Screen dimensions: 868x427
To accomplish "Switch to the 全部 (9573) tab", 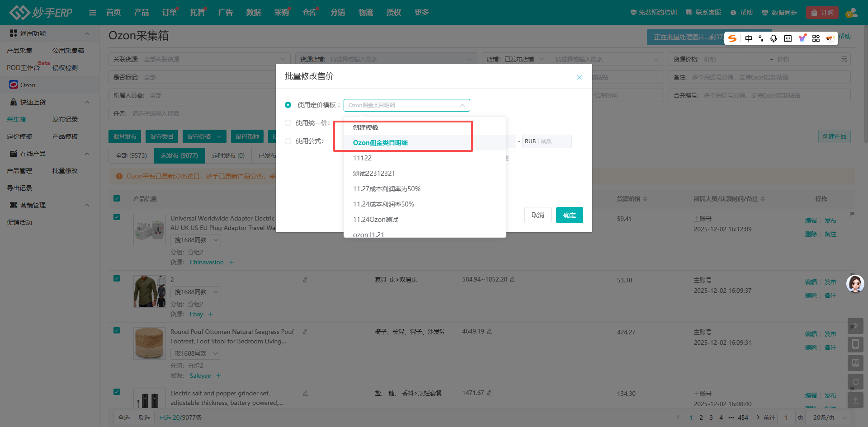I will coord(131,155).
